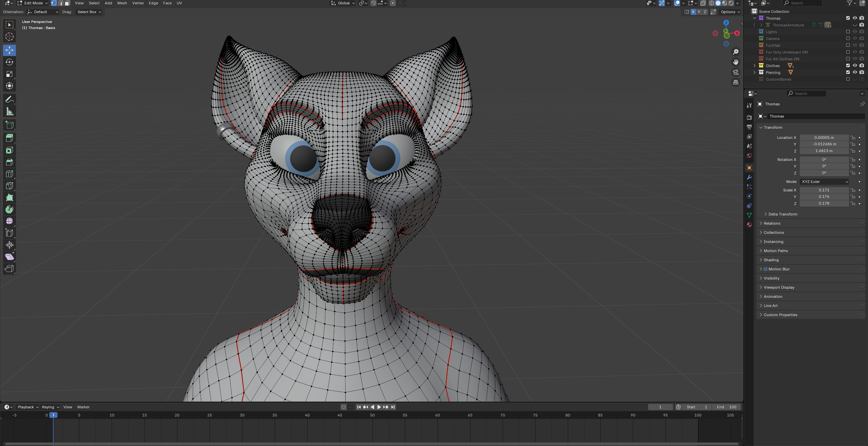
Task: Open the Select menu
Action: click(x=94, y=3)
